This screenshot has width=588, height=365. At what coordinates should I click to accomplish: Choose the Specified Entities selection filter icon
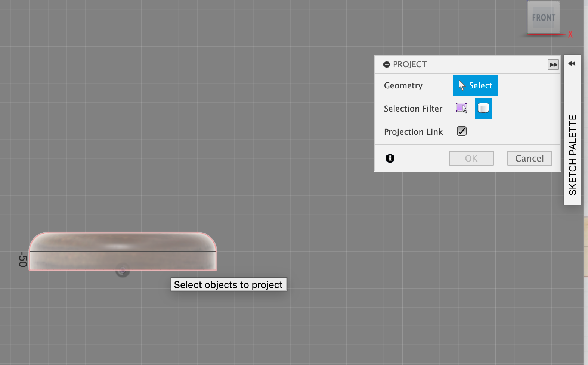(x=462, y=108)
